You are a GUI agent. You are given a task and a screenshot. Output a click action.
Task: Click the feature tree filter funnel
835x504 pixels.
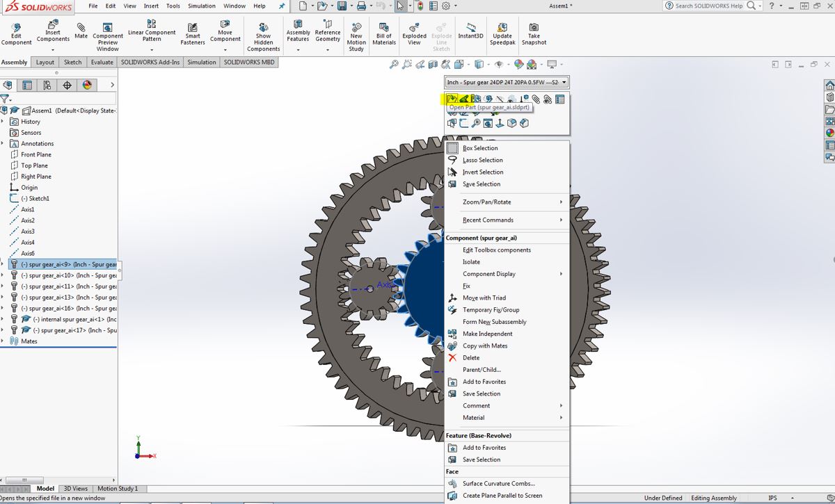click(5, 99)
